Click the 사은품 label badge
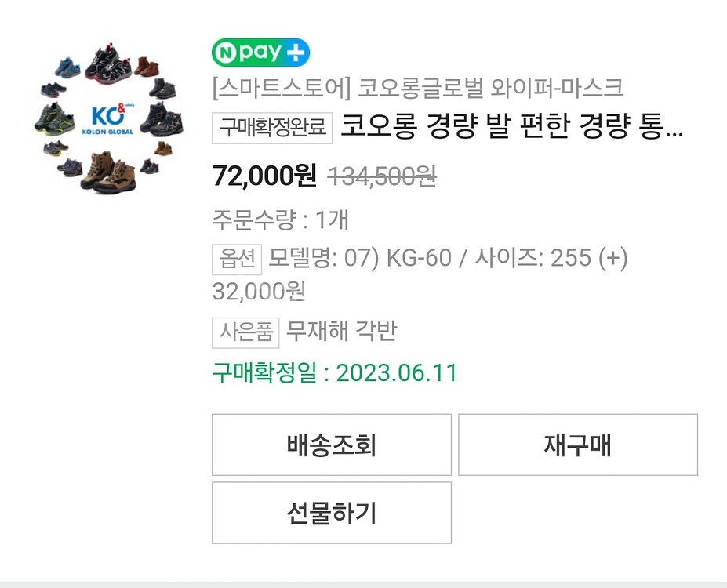Image resolution: width=727 pixels, height=588 pixels. click(245, 332)
